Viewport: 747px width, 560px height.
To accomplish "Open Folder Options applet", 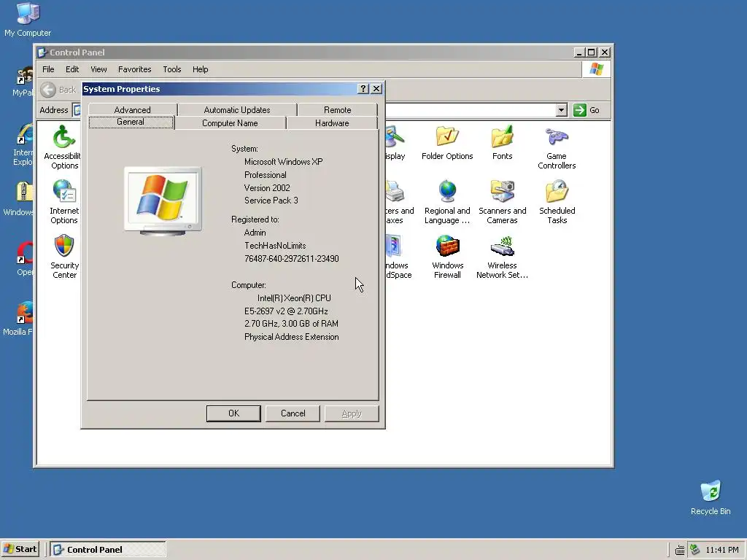I will pyautogui.click(x=447, y=144).
